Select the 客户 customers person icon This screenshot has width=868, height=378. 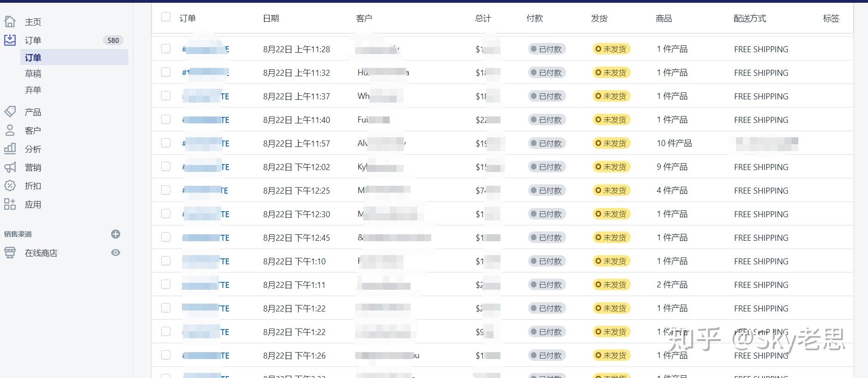(10, 130)
